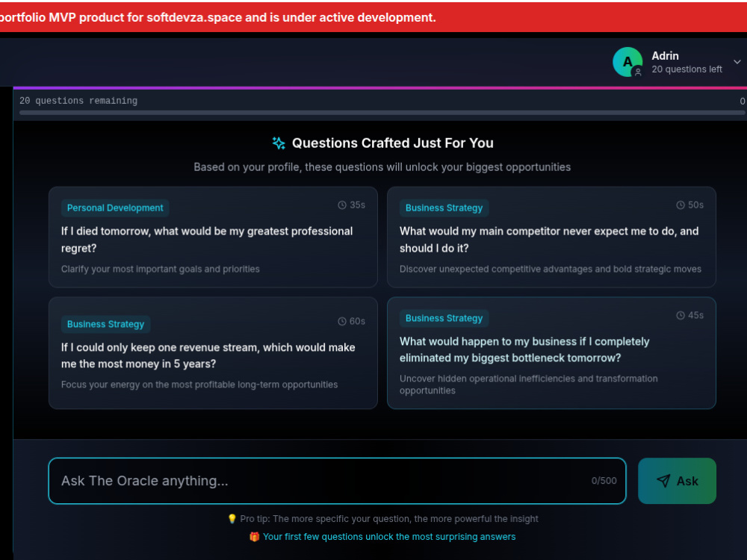Focus the Ask The Oracle anything input
The image size is (747, 560).
(338, 481)
